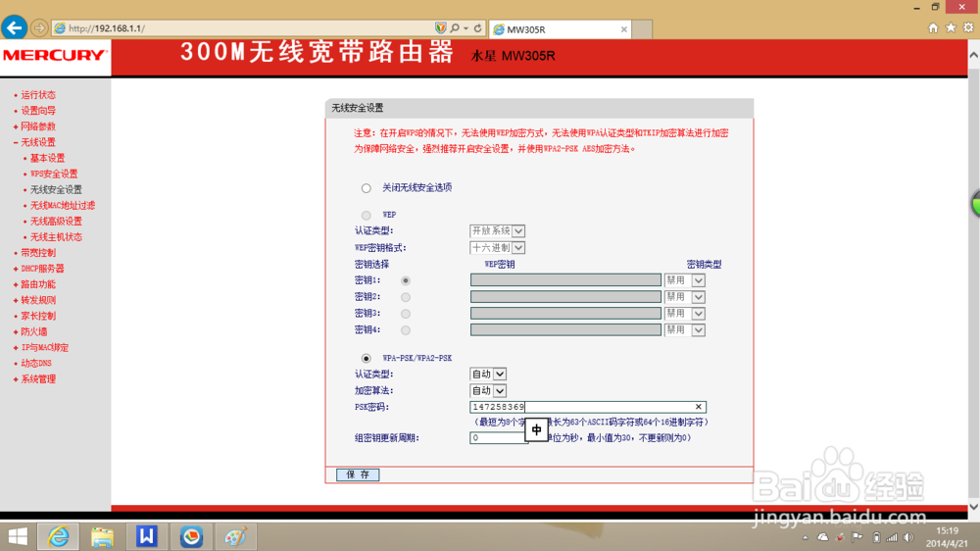Open the browser home icon
The width and height of the screenshot is (980, 551).
tap(933, 28)
